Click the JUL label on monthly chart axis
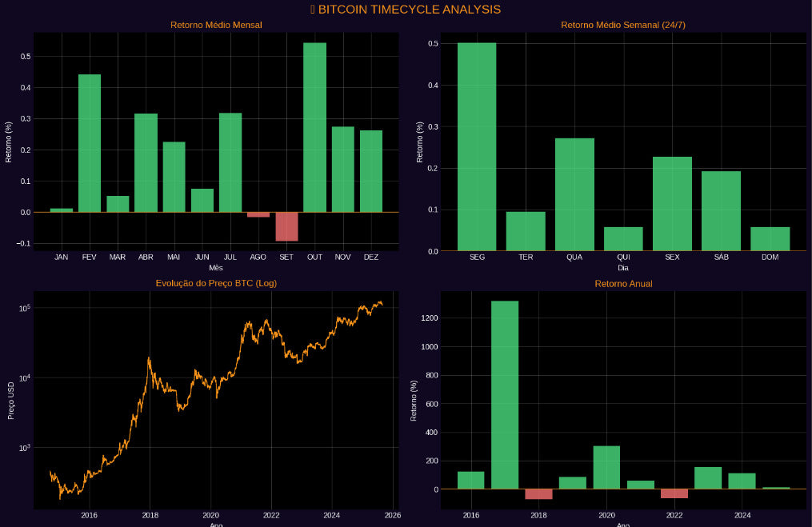The width and height of the screenshot is (812, 527). click(230, 258)
